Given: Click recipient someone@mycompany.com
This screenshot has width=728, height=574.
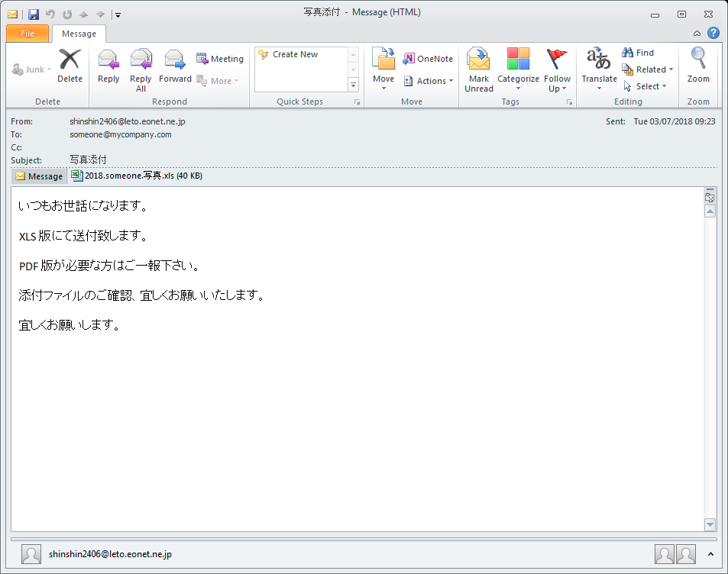Looking at the screenshot, I should pyautogui.click(x=121, y=134).
